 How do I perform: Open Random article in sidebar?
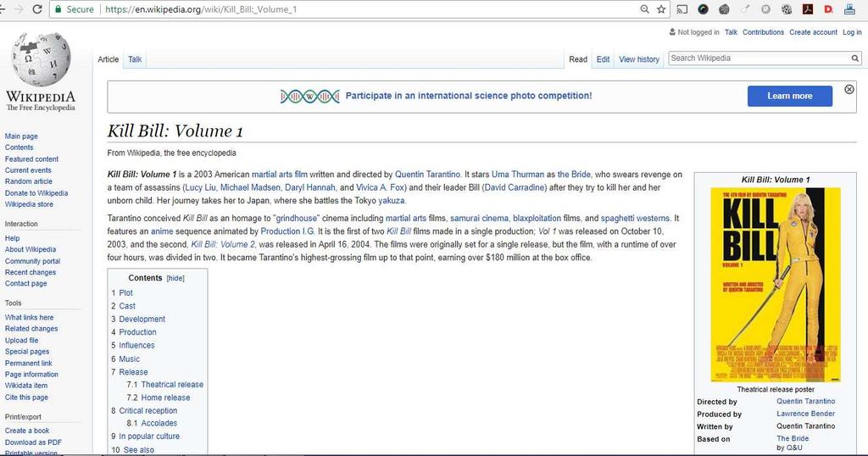click(29, 181)
